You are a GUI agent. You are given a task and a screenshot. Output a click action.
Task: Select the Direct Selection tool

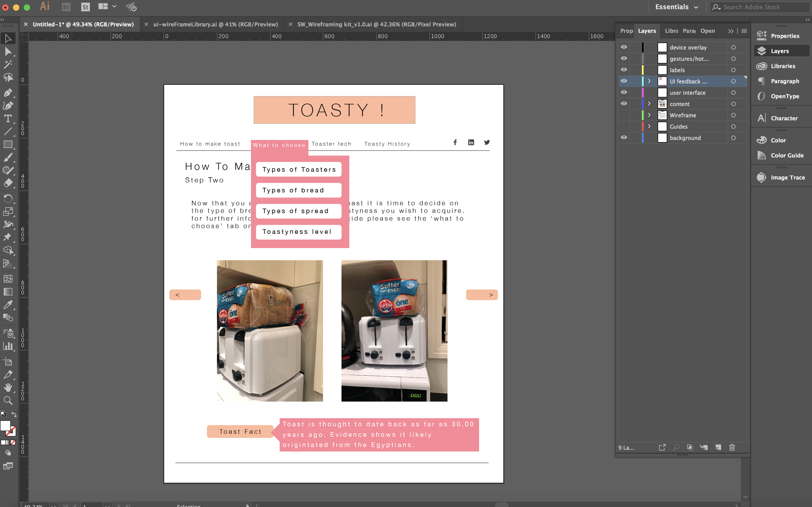pos(8,51)
